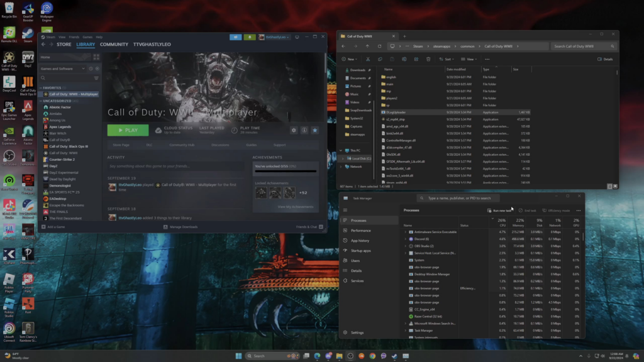Click the Steam game info icon
Viewport: 644px width, 362px height.
tap(304, 130)
